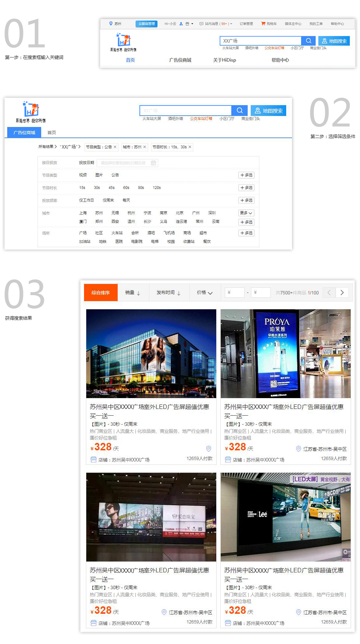The height and width of the screenshot is (644, 360).
Task: Click the store icon on the Lee billboard card
Action: click(x=228, y=623)
